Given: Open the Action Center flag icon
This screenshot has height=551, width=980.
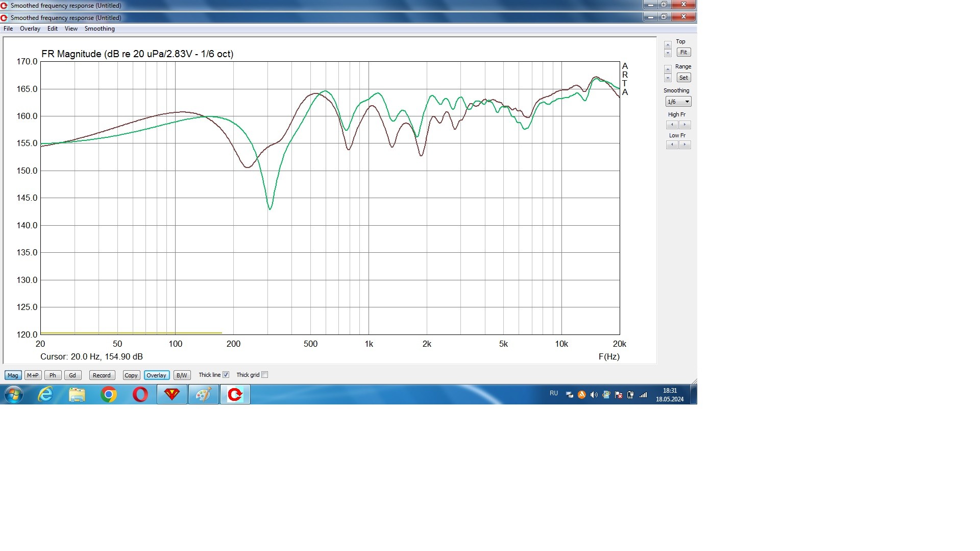Looking at the screenshot, I should [618, 395].
